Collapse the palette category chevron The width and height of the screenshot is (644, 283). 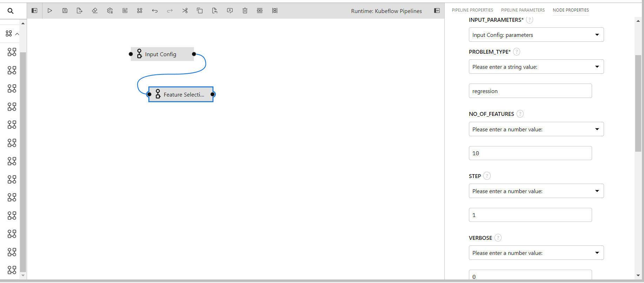17,34
